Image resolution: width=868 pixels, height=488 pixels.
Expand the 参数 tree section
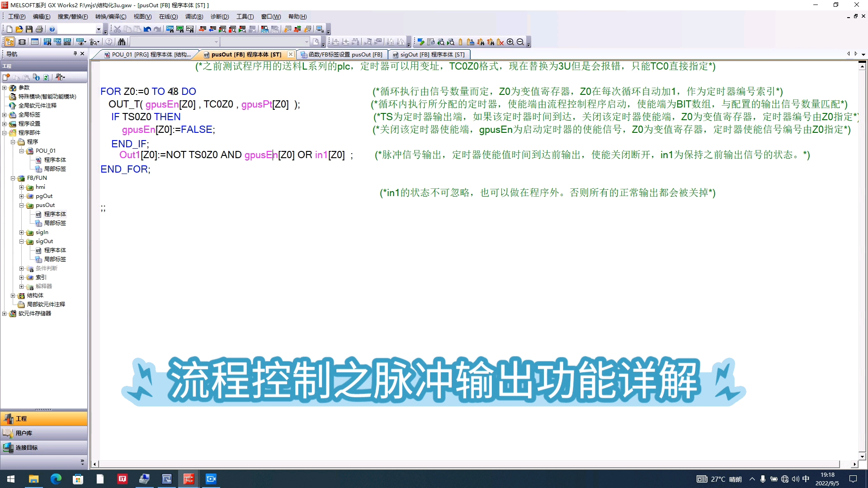[5, 88]
